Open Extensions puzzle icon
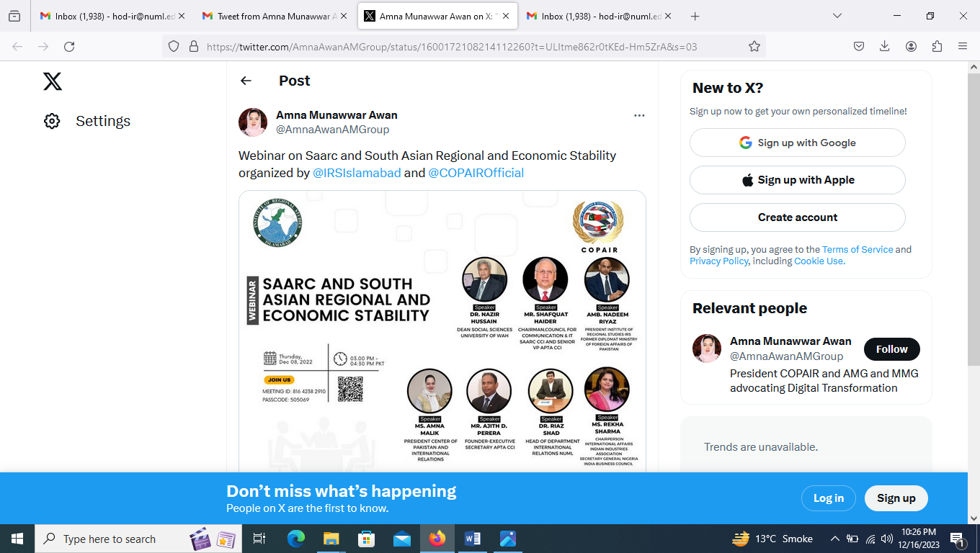 pos(937,46)
